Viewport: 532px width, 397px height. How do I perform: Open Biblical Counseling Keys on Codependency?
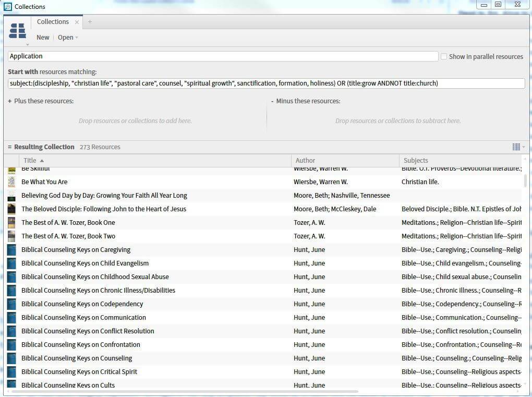(x=82, y=304)
